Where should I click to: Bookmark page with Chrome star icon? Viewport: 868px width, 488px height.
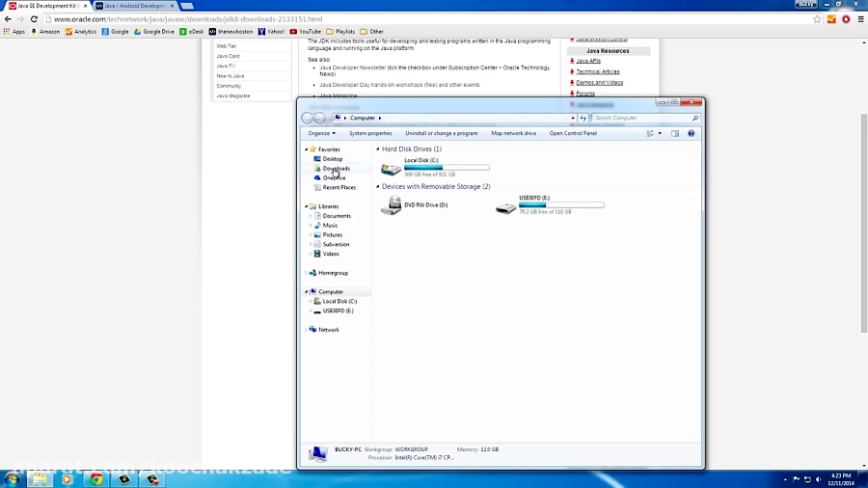[817, 19]
